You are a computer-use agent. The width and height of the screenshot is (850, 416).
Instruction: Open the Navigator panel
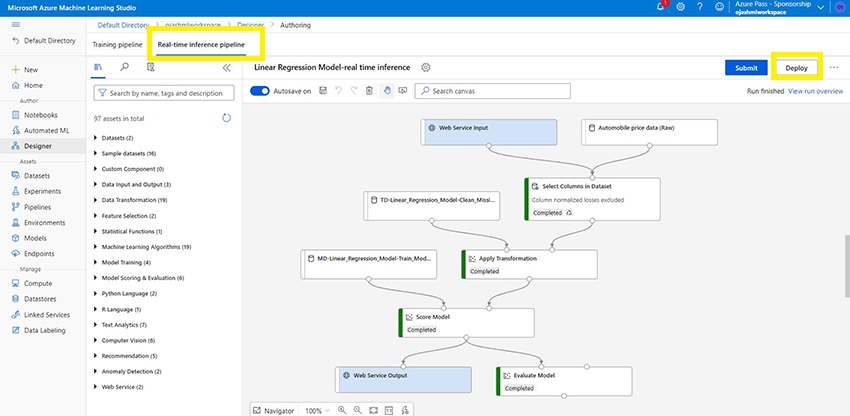pos(273,410)
